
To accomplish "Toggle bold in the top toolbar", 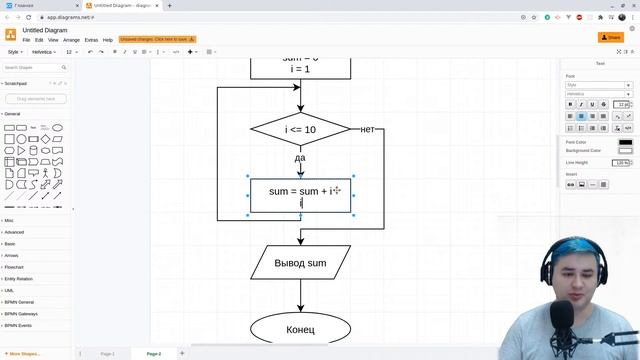I will [115, 52].
